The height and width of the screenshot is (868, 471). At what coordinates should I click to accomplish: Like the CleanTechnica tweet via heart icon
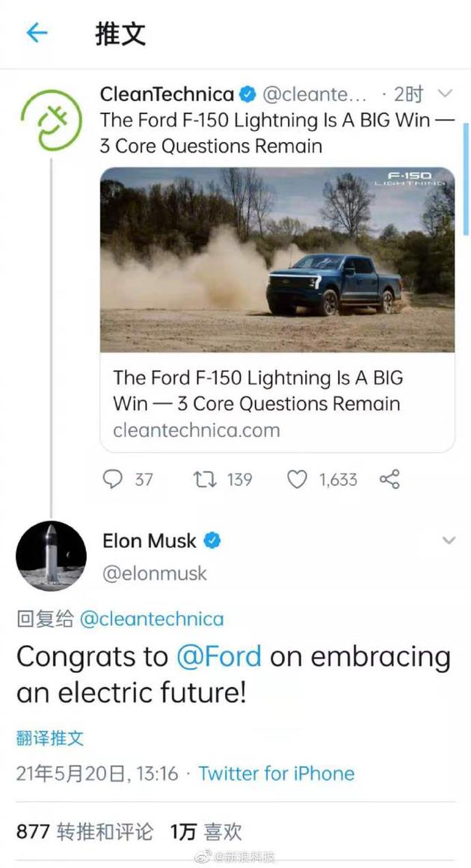coord(298,480)
